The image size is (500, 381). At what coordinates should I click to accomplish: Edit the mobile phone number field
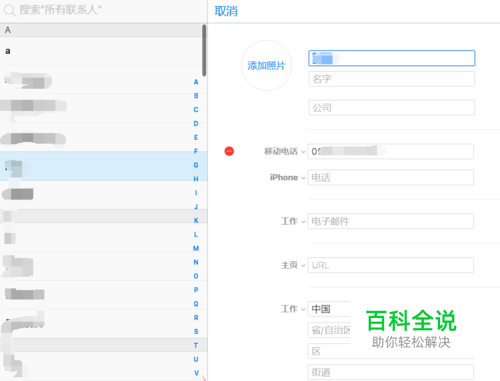click(391, 151)
